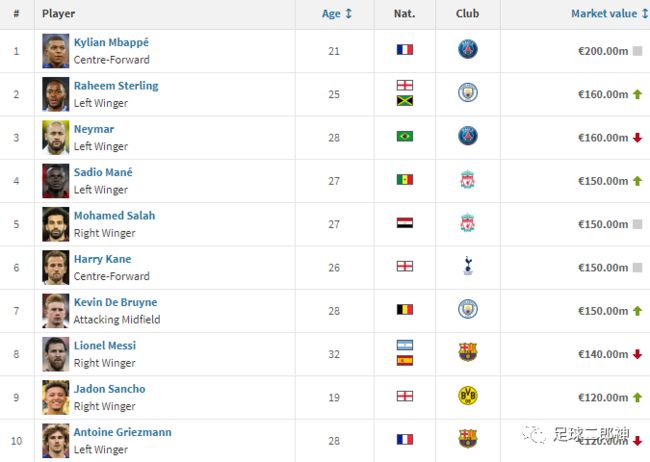
Task: Click Tottenham crest in Harry Kane's row
Action: click(x=468, y=266)
